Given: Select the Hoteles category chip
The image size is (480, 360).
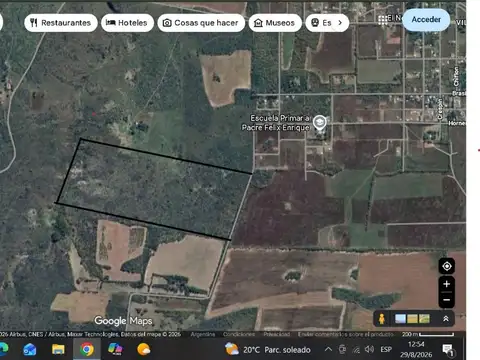Looking at the screenshot, I should click(x=128, y=23).
